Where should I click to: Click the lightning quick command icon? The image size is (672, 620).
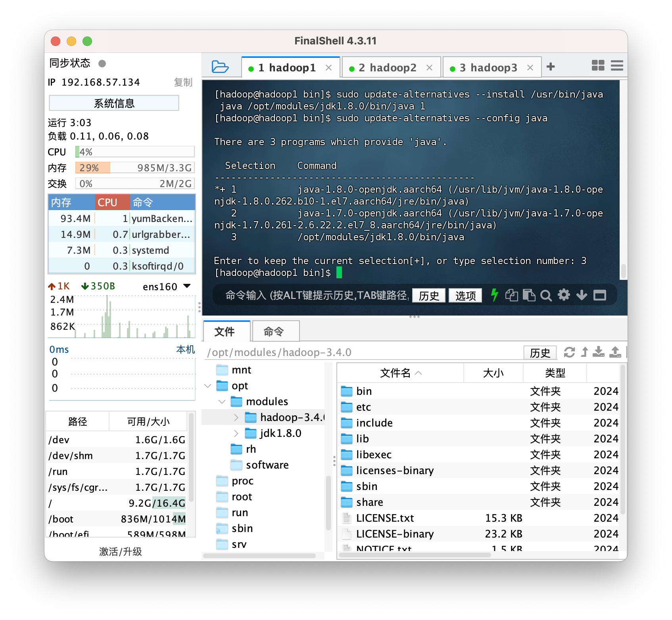pyautogui.click(x=494, y=295)
